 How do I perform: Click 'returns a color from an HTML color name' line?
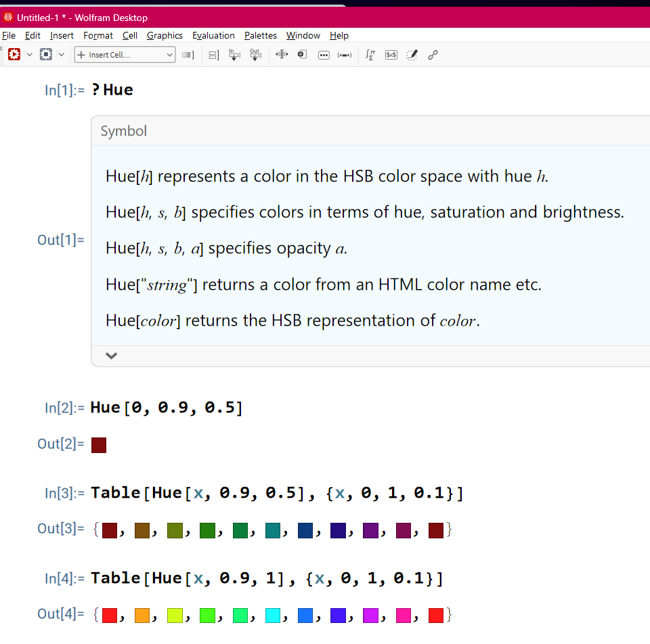[x=324, y=285]
